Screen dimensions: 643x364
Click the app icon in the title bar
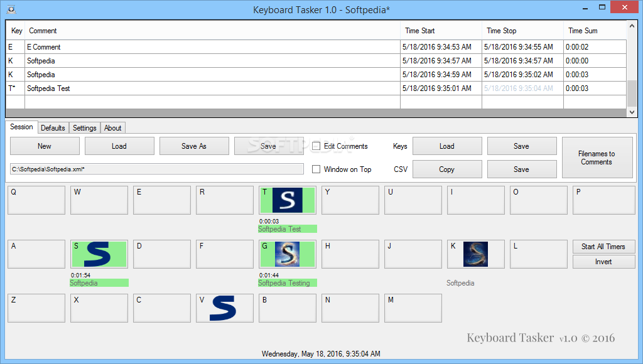coord(11,9)
